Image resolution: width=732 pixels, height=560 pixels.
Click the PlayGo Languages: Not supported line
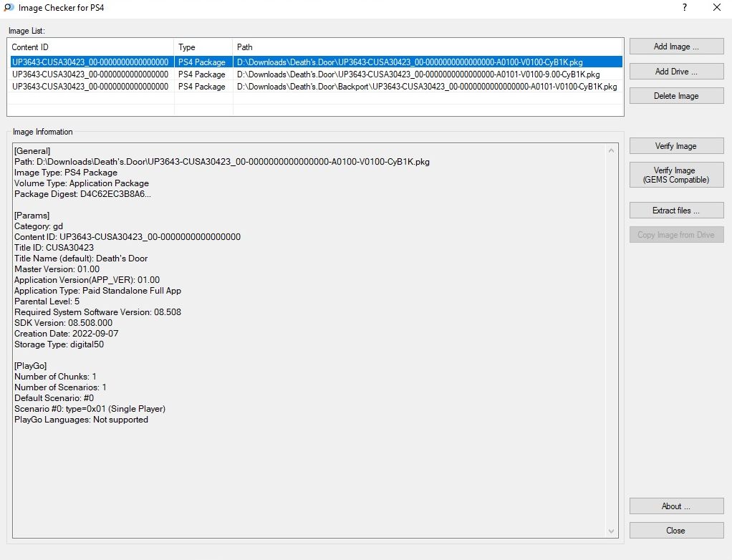81,420
